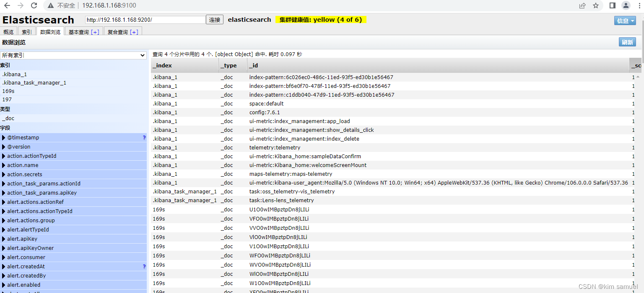
Task: Click the 集群健康值 yellow status label
Action: coord(321,20)
